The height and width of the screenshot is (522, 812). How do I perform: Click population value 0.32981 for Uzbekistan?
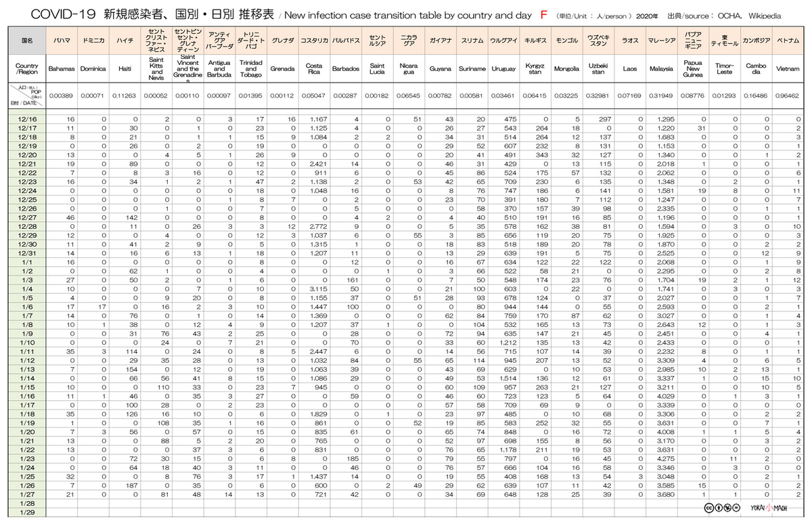point(598,96)
